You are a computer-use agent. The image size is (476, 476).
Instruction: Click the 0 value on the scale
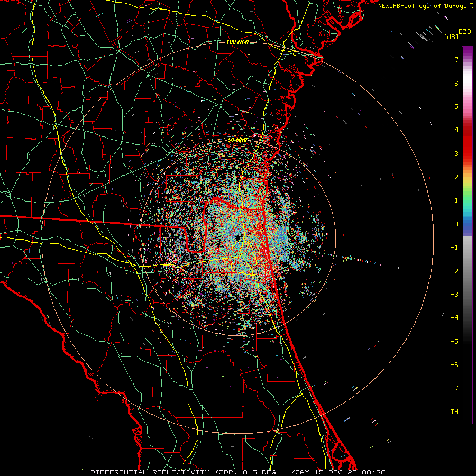[x=456, y=224]
